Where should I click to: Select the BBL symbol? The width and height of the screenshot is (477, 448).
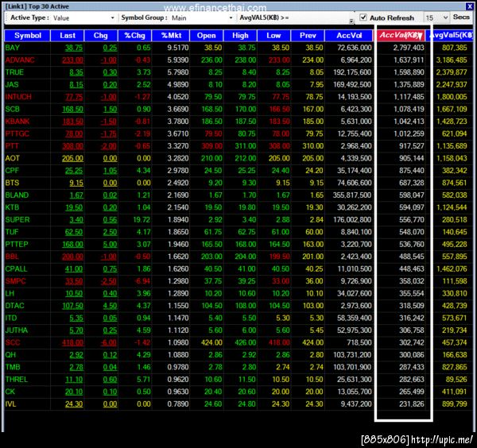coord(12,257)
